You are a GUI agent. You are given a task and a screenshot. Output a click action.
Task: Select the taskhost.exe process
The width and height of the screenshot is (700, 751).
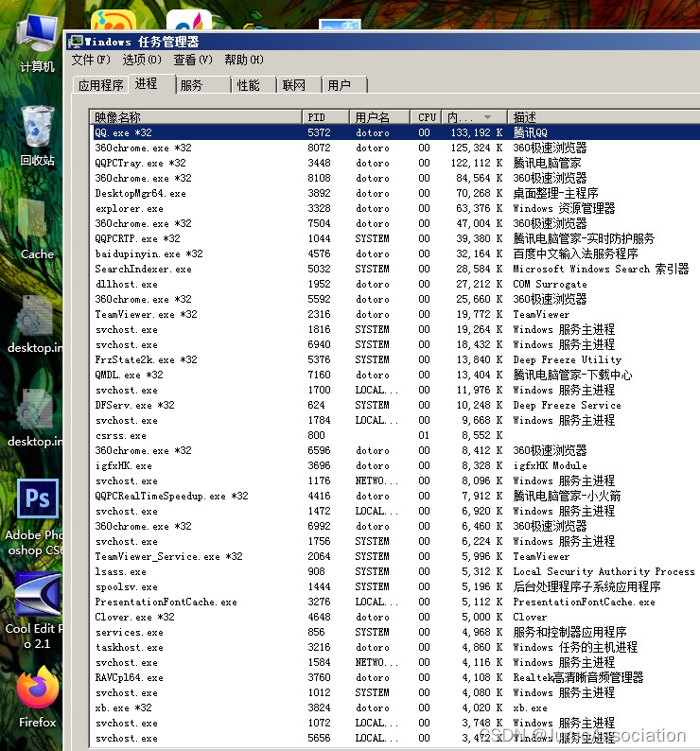395,647
